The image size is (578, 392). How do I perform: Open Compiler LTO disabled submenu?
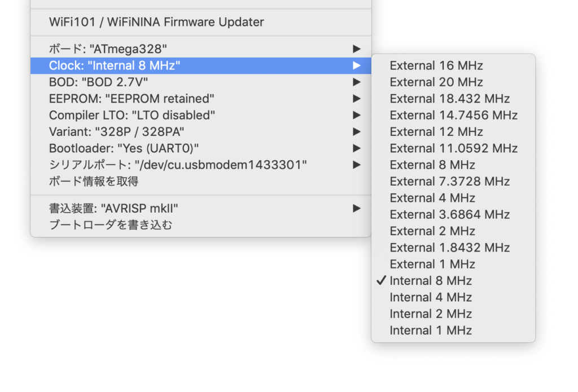click(132, 115)
